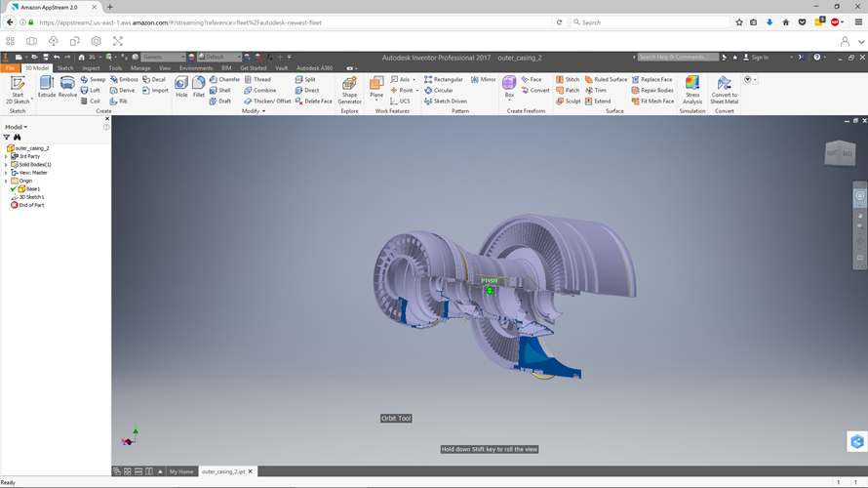Switch to My Home document tab
Image resolution: width=868 pixels, height=488 pixels.
(x=181, y=471)
